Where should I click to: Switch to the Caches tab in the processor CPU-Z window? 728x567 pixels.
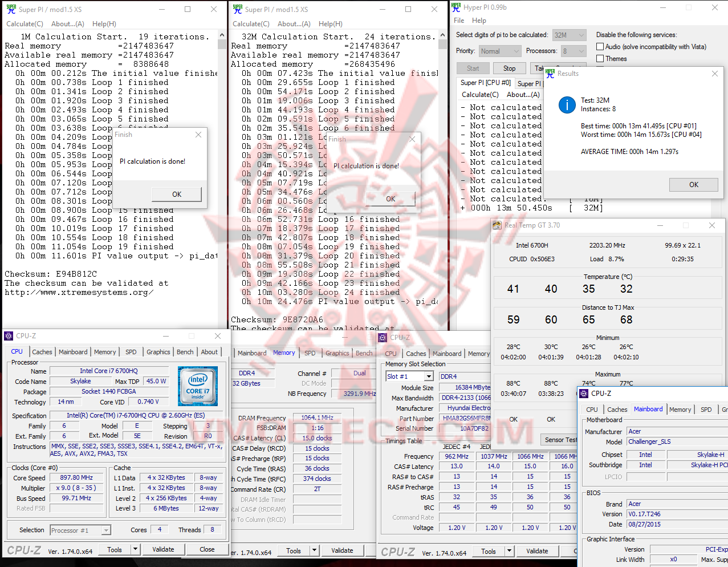42,352
